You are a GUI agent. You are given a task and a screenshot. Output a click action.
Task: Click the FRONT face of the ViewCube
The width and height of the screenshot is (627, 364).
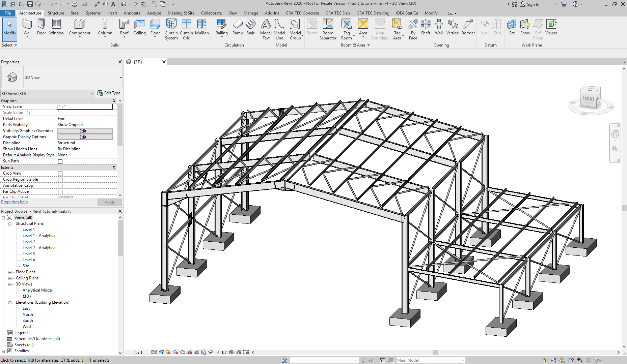coord(588,99)
